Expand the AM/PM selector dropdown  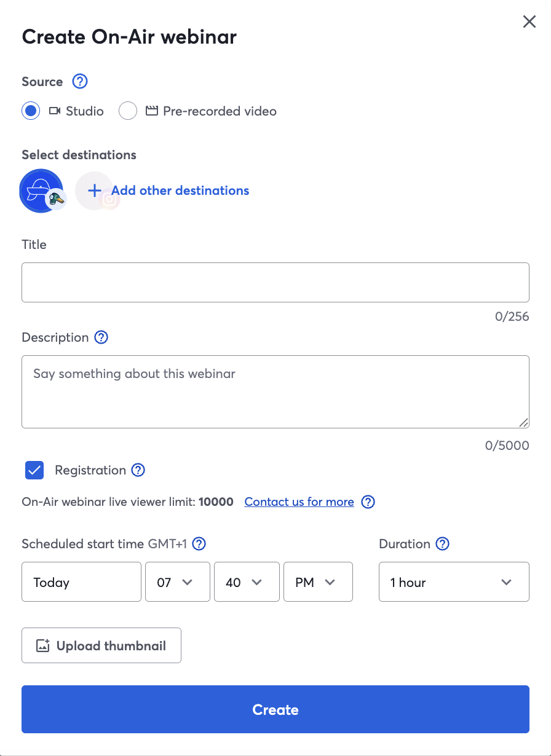click(318, 581)
